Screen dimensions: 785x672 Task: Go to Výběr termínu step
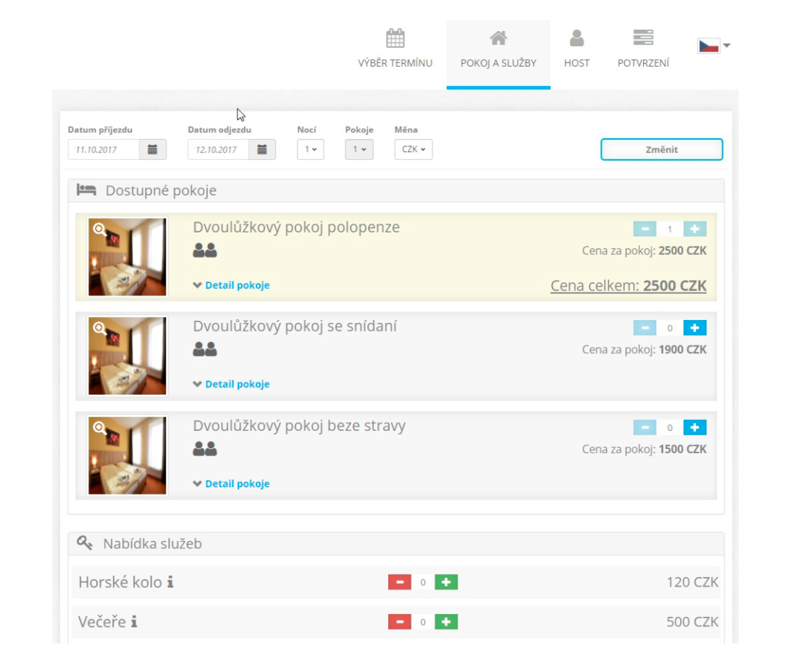point(395,49)
